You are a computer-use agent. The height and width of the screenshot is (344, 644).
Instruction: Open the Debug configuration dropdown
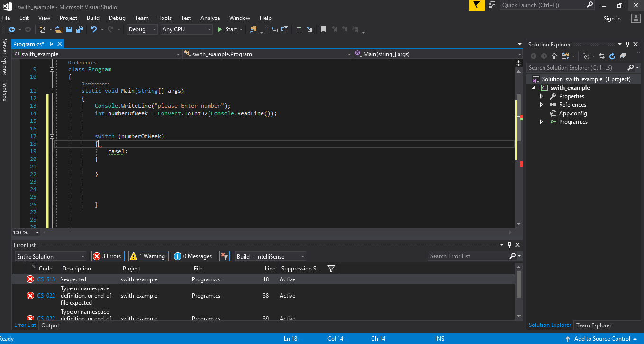point(142,29)
